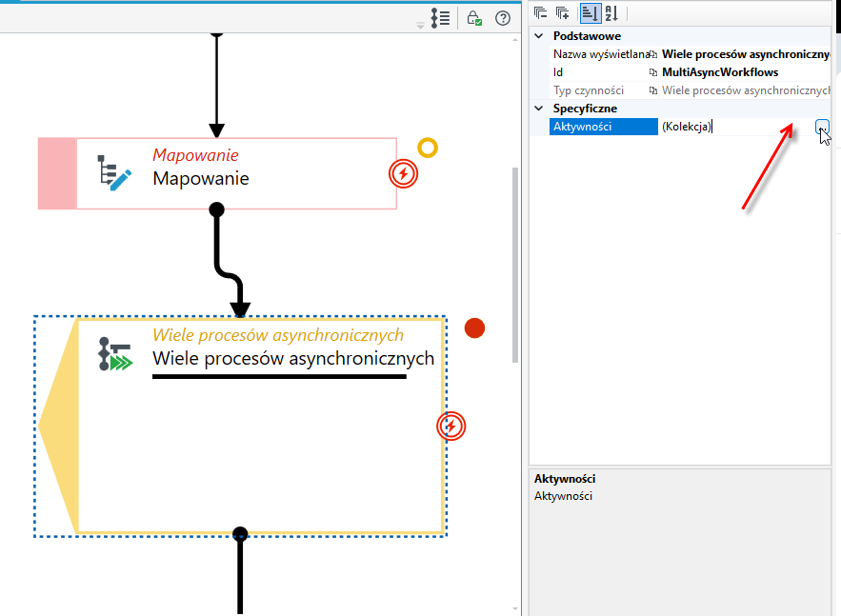Switch property grid to categorized view
Viewport: 841px width, 616px height.
[590, 13]
